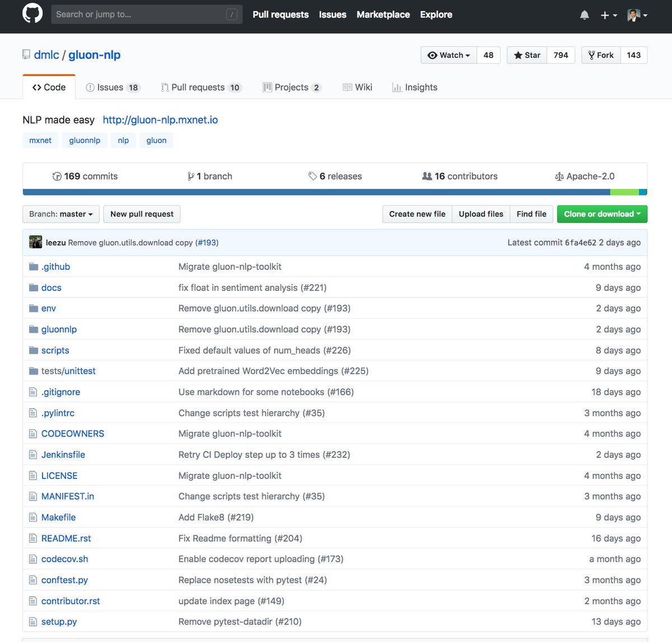Select the mxnet topic tag

click(40, 140)
